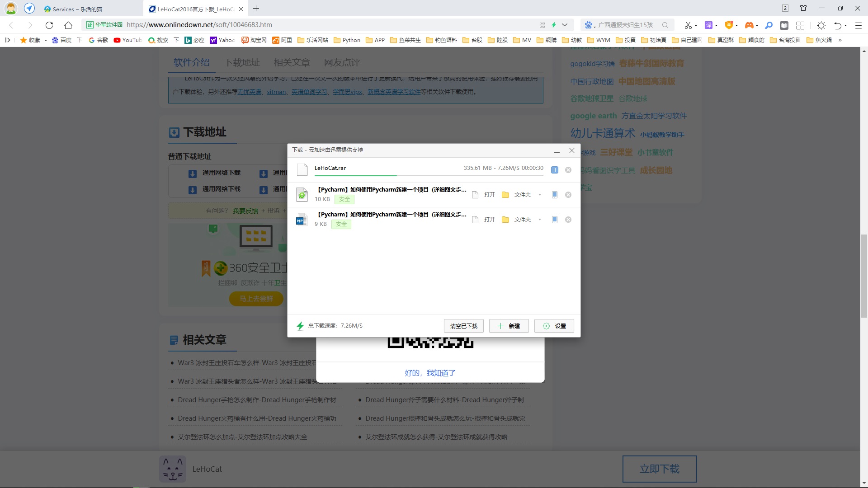The image size is (868, 488).
Task: Switch to the Services browser tab
Action: pos(77,9)
